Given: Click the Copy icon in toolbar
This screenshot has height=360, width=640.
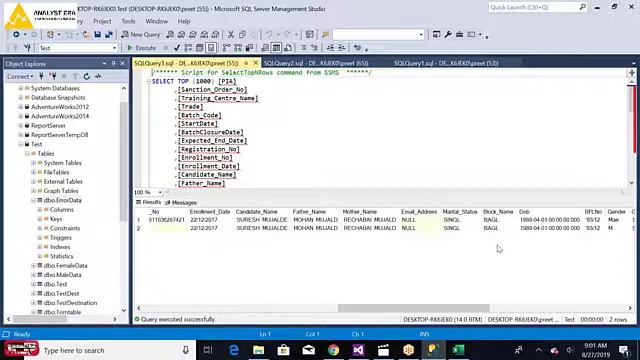Looking at the screenshot, I should 242,35.
